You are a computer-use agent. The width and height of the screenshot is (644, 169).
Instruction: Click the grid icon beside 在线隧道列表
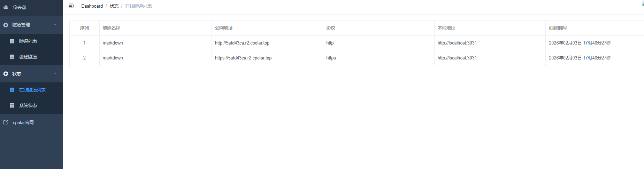[12, 90]
